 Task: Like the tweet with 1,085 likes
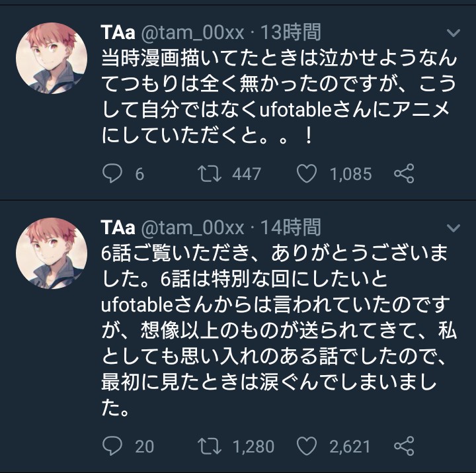coord(306,174)
